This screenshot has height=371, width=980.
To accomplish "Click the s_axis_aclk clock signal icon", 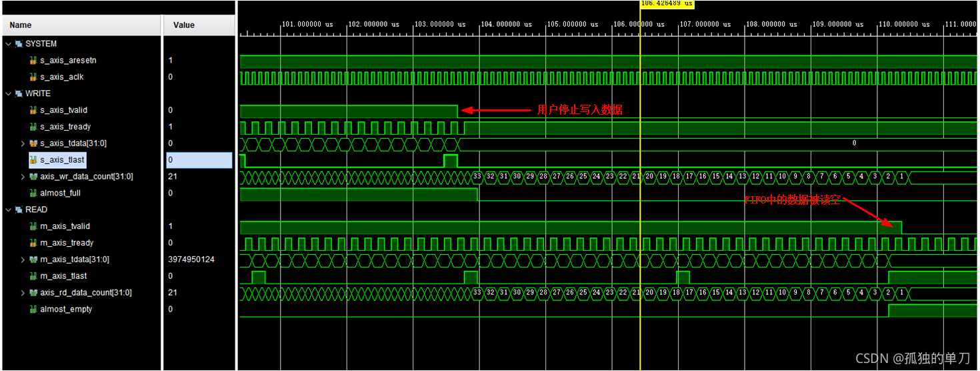I will 33,77.
